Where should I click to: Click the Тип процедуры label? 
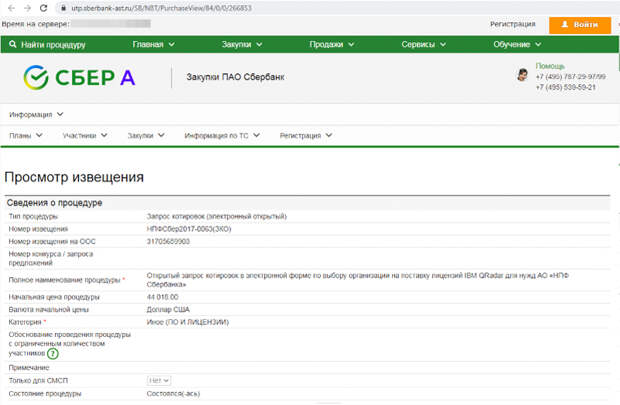(33, 216)
